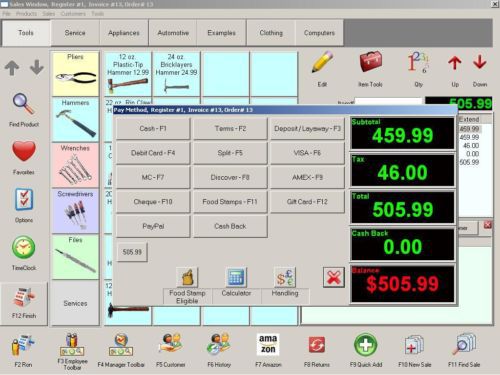
Task: Click the 505.99 amount button
Action: (x=132, y=252)
